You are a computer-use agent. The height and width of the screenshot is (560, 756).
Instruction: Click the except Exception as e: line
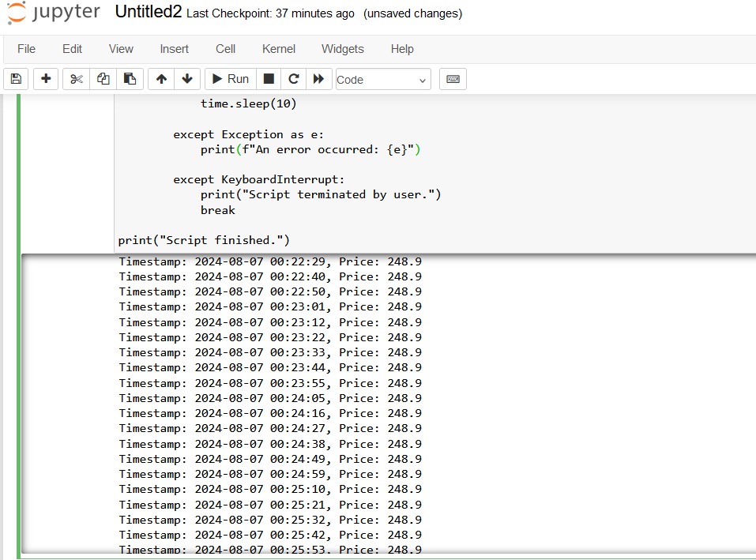point(248,134)
